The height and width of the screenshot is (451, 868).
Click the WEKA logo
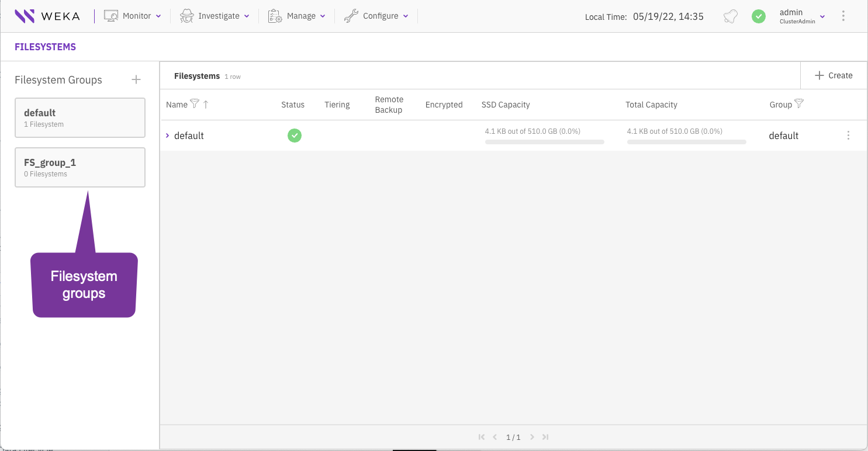coord(47,16)
